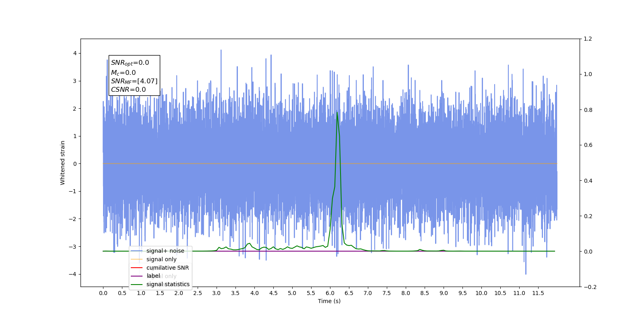Viewport: 644px width, 322px height.
Task: Click Whitened strain axis tick label −3
Action: [x=72, y=246]
